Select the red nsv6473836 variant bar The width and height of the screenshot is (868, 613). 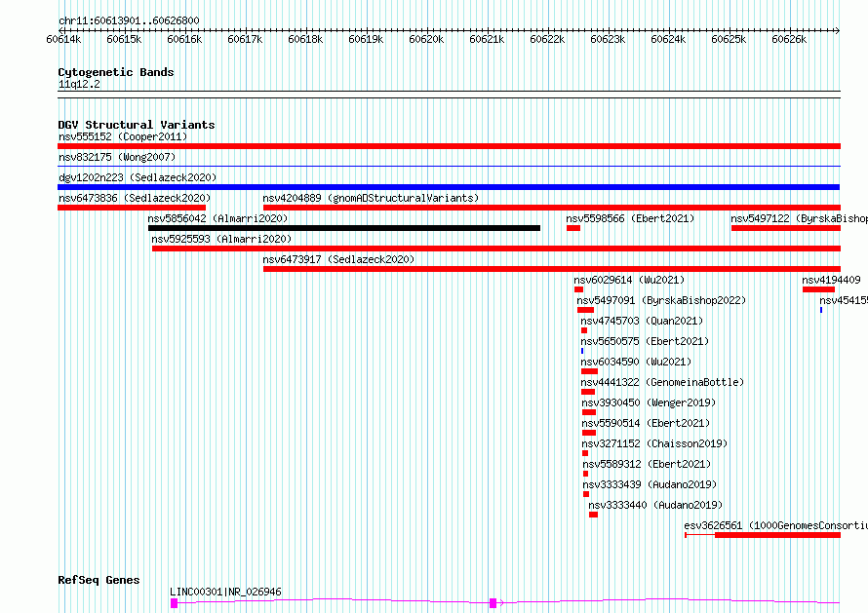click(x=132, y=208)
